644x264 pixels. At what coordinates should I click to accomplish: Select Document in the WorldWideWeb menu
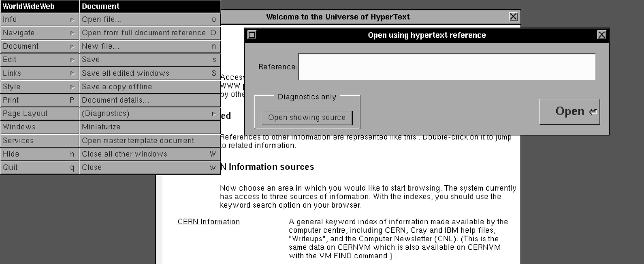(39, 46)
